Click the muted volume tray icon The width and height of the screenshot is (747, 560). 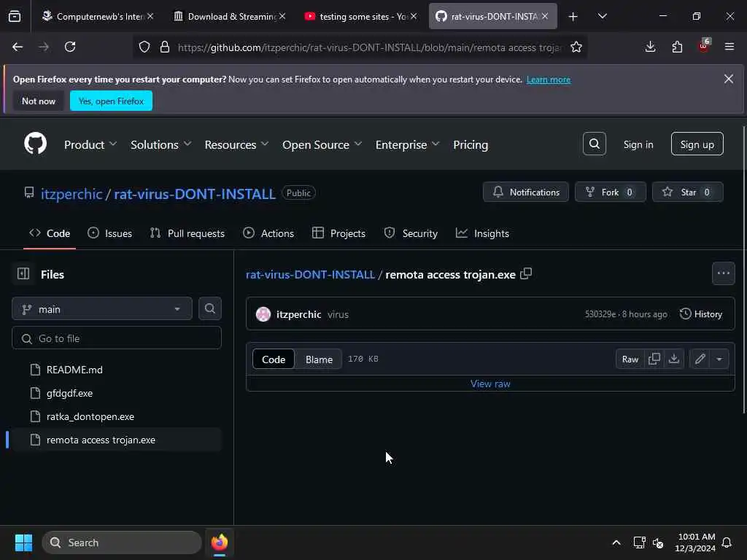pyautogui.click(x=658, y=542)
